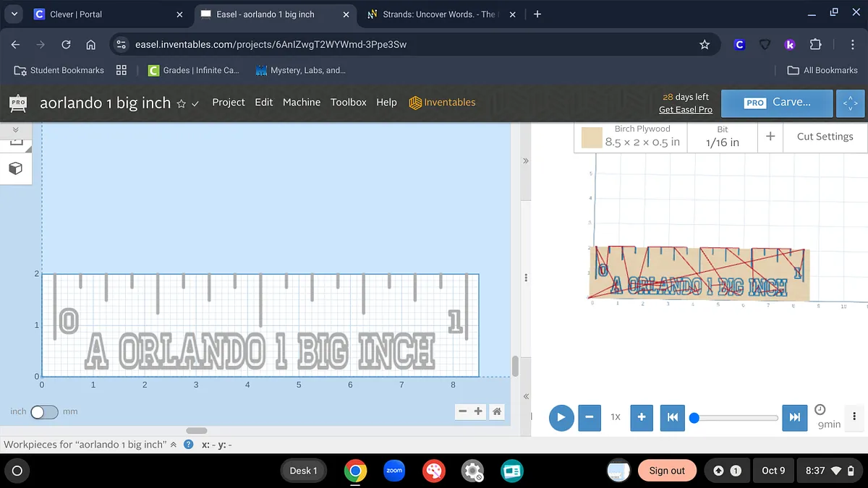
Task: Click the skip-to-start rewind button
Action: tap(672, 417)
